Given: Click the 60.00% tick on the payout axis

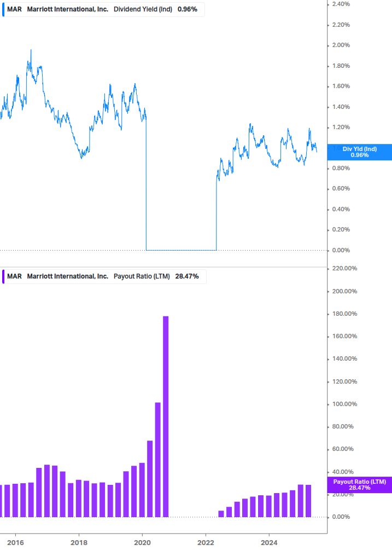Looking at the screenshot, I should tap(343, 449).
